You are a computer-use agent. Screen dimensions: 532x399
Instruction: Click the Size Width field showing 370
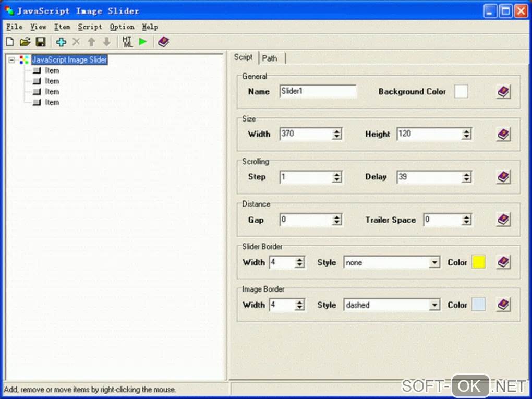306,134
